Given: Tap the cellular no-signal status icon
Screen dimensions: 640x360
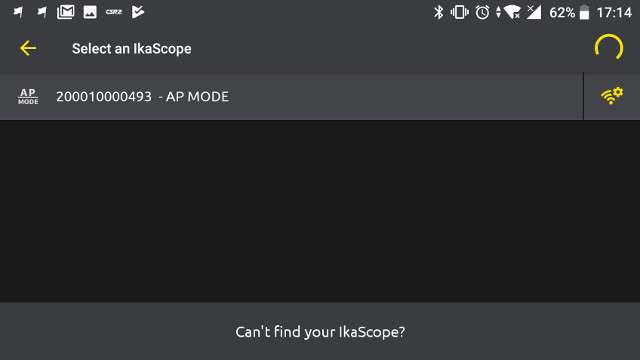Looking at the screenshot, I should tap(534, 12).
